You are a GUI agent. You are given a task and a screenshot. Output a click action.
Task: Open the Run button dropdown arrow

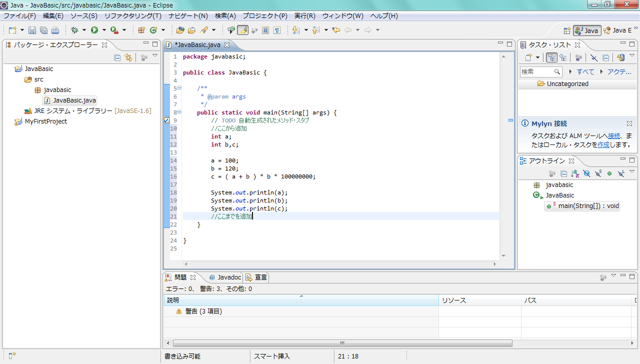pyautogui.click(x=103, y=30)
